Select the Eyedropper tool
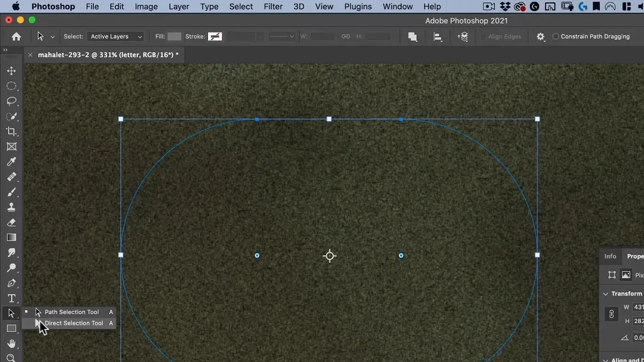Screen dimensions: 644x362 11,161
